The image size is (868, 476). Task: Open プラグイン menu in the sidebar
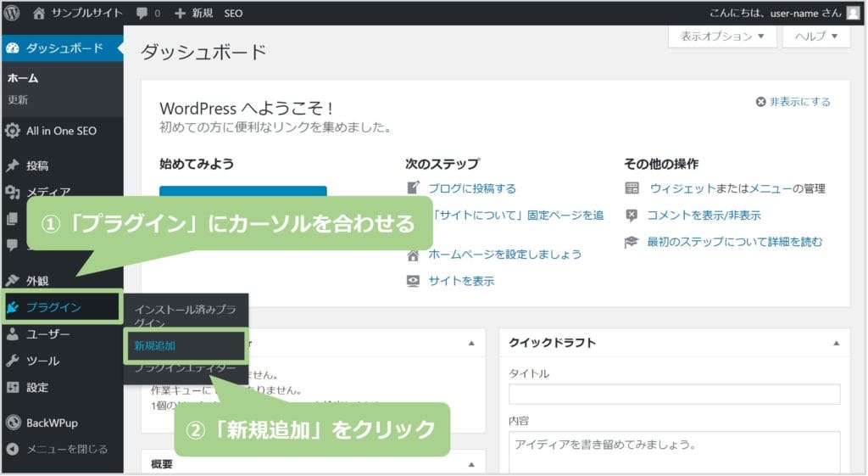tap(62, 307)
